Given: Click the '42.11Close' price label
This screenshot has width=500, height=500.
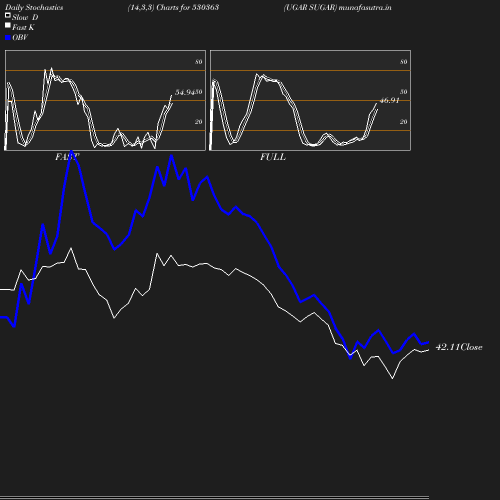Looking at the screenshot, I should click(459, 347).
